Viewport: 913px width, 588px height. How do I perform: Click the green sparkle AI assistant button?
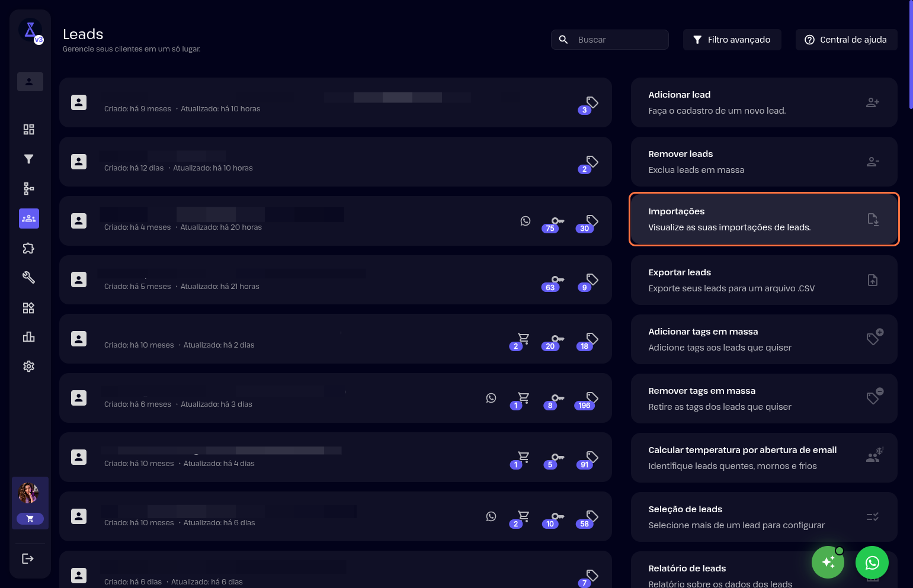[828, 563]
